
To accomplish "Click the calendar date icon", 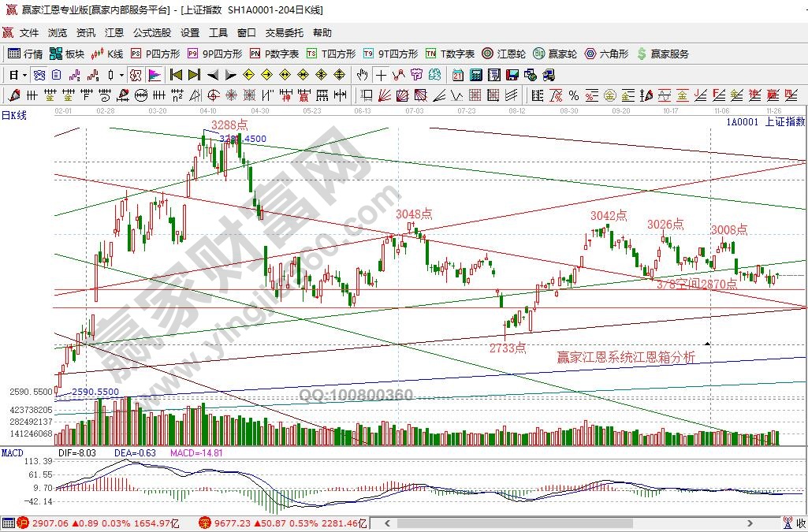I will click(458, 75).
